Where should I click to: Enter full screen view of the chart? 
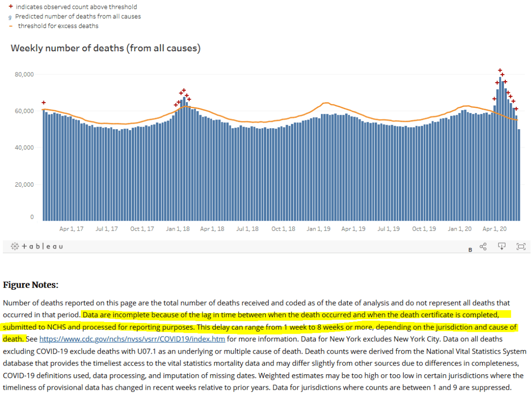pos(521,246)
